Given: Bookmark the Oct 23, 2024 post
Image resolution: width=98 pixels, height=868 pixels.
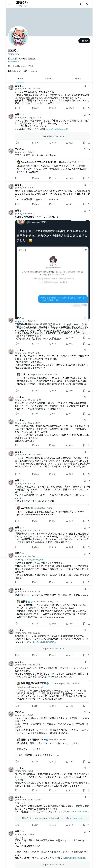Looking at the screenshot, I should coord(84,108).
